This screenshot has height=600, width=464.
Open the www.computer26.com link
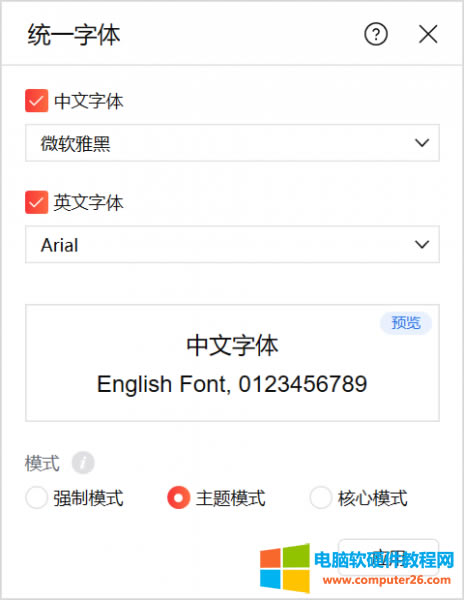click(387, 580)
